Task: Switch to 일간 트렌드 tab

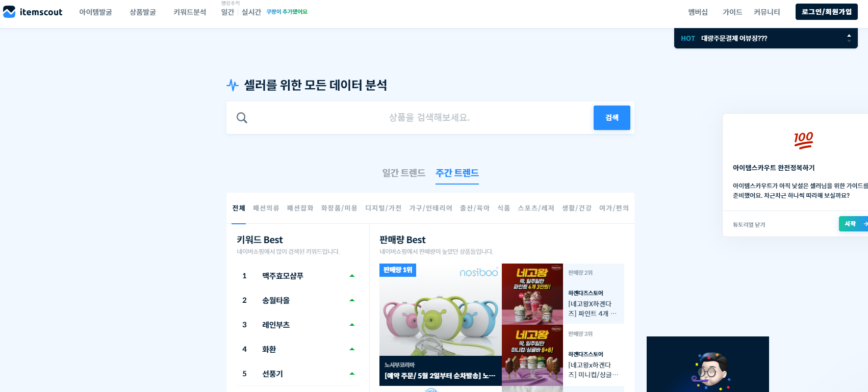Action: click(403, 173)
